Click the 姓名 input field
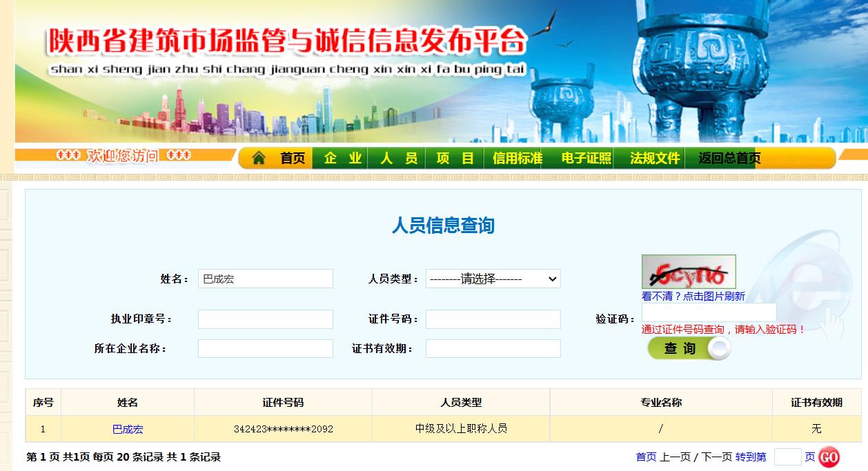 coord(265,279)
